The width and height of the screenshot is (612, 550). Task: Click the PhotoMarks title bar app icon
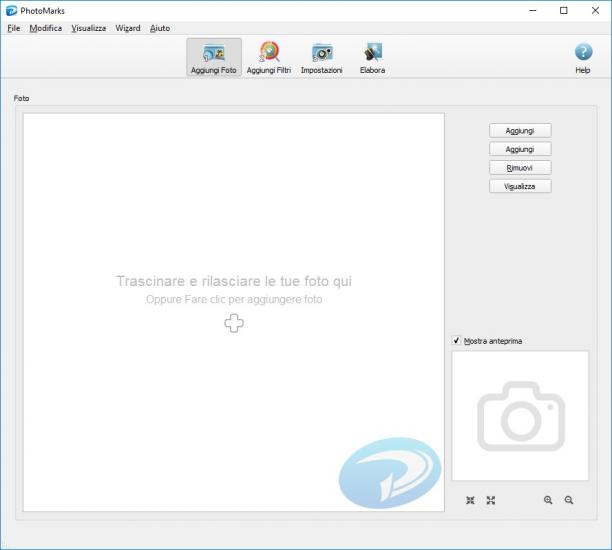tap(11, 11)
